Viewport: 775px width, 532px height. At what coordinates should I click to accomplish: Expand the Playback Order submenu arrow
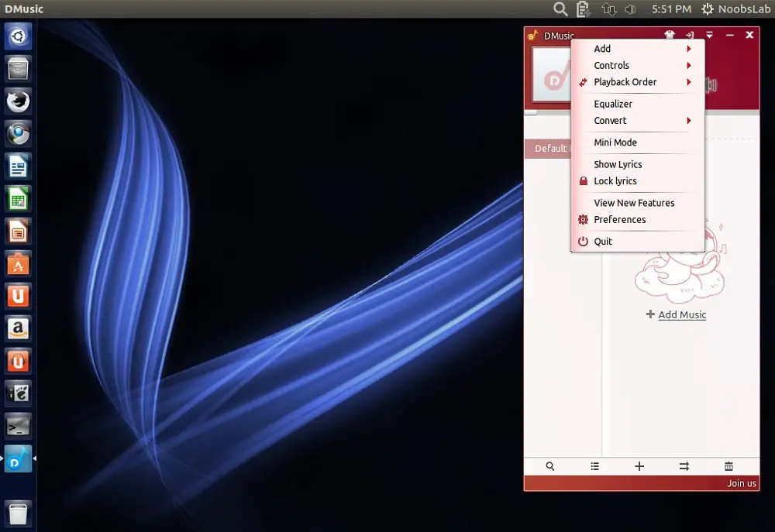[688, 82]
